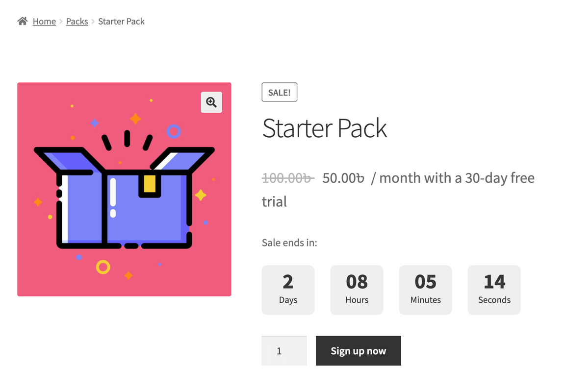Click the yellow tape on the box
Screen dimensions: 565x392
tap(150, 185)
